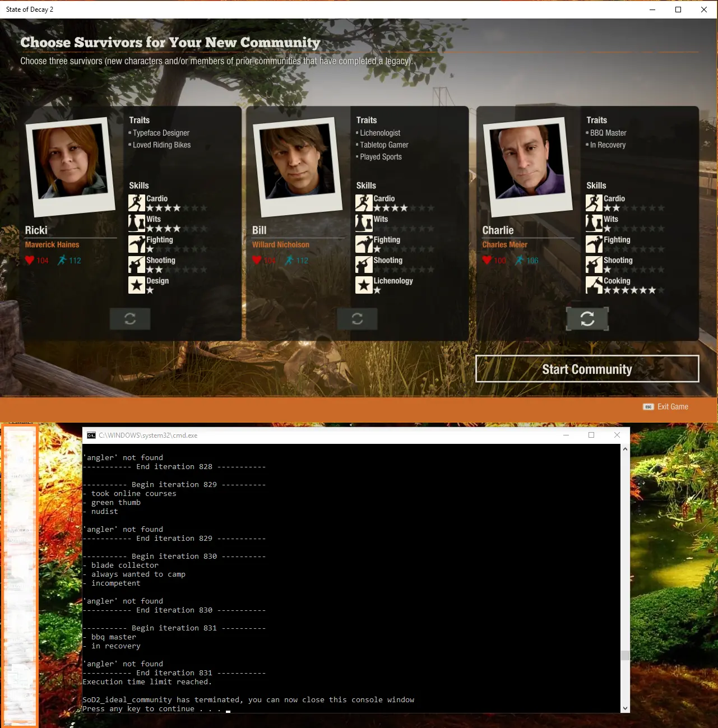Click Charlie's character name heading

(x=498, y=230)
